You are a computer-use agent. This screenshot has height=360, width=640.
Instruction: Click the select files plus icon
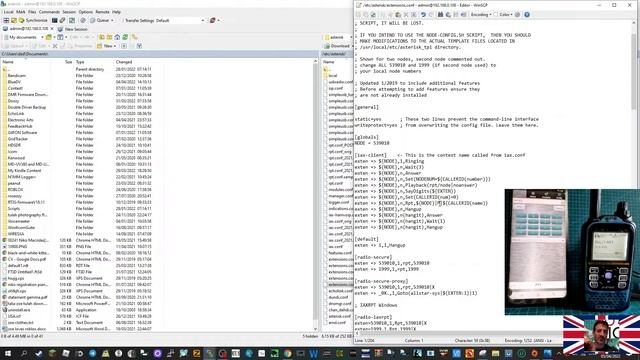point(124,46)
